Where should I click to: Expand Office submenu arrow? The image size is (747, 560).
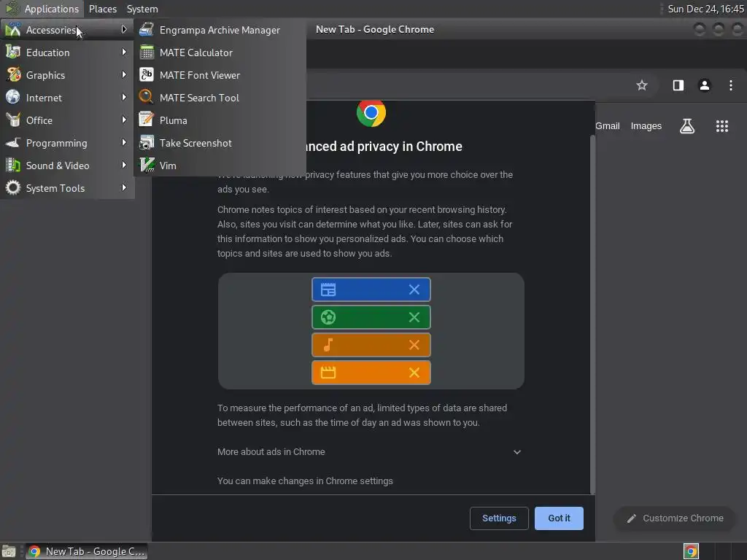coord(124,120)
